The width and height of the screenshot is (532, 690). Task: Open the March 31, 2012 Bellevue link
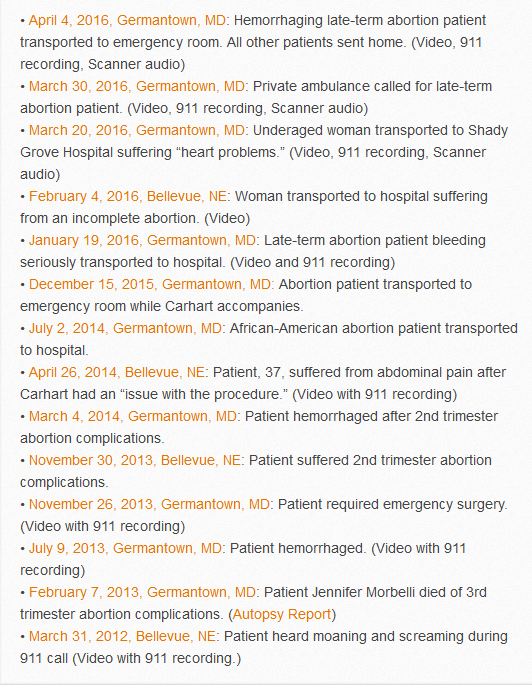point(122,636)
